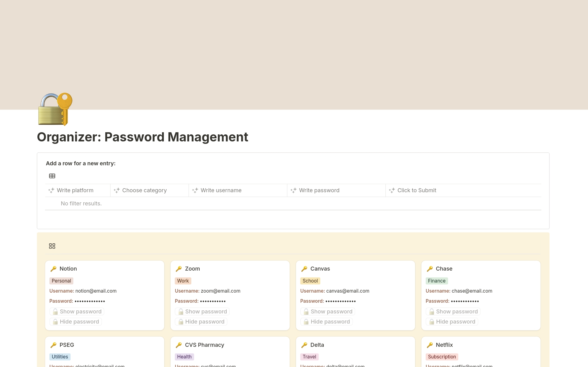
Task: Click the lock and key page icon
Action: (55, 109)
